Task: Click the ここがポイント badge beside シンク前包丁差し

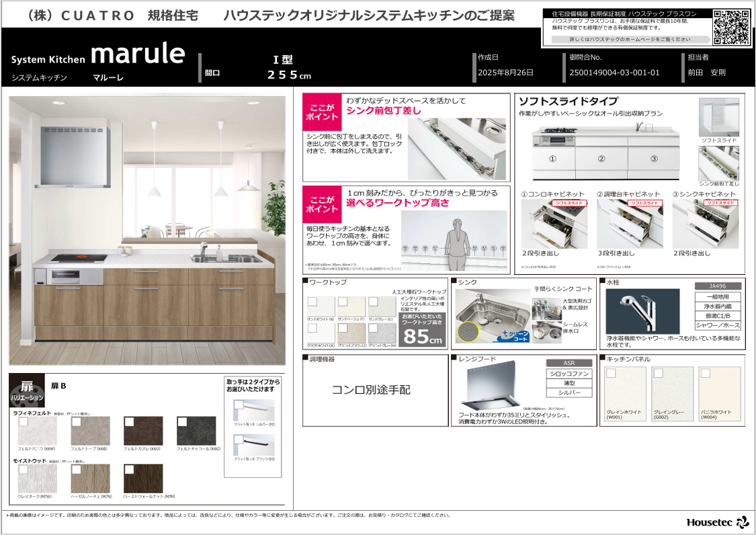Action: (x=322, y=112)
